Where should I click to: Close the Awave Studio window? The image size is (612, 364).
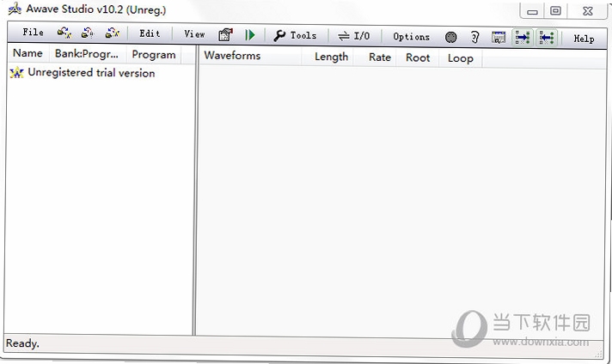click(x=588, y=11)
